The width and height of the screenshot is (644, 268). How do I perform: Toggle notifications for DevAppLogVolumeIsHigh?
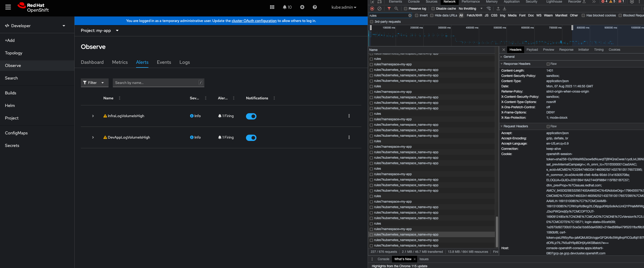[251, 138]
